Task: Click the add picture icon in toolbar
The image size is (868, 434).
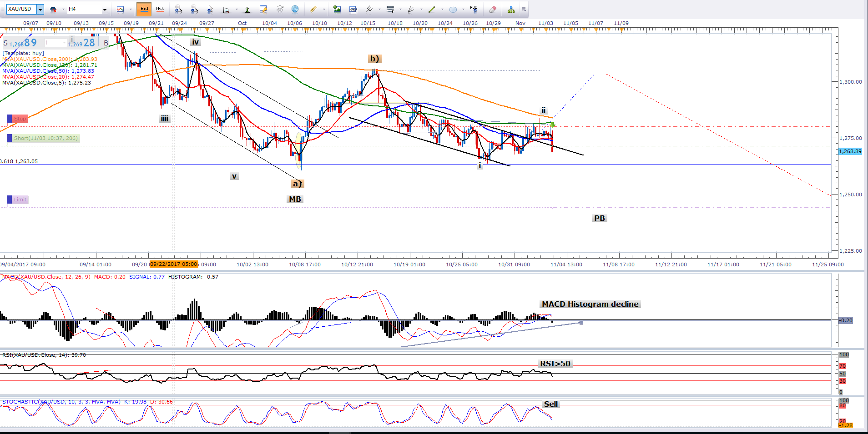Action: pos(337,9)
